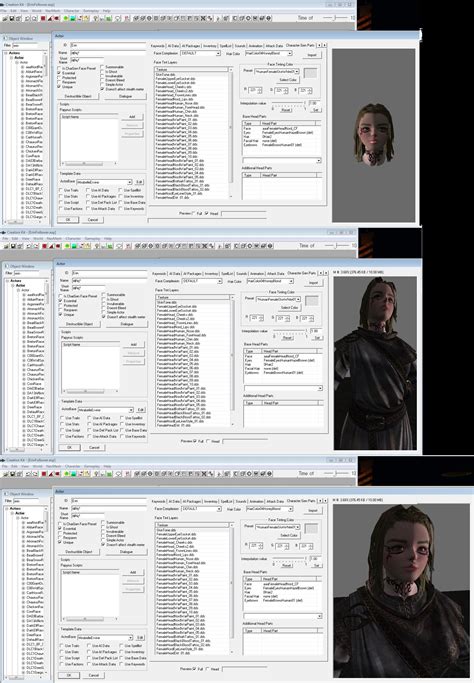
Task: Click the actor ID input field in the middle dialog
Action: [x=109, y=273]
